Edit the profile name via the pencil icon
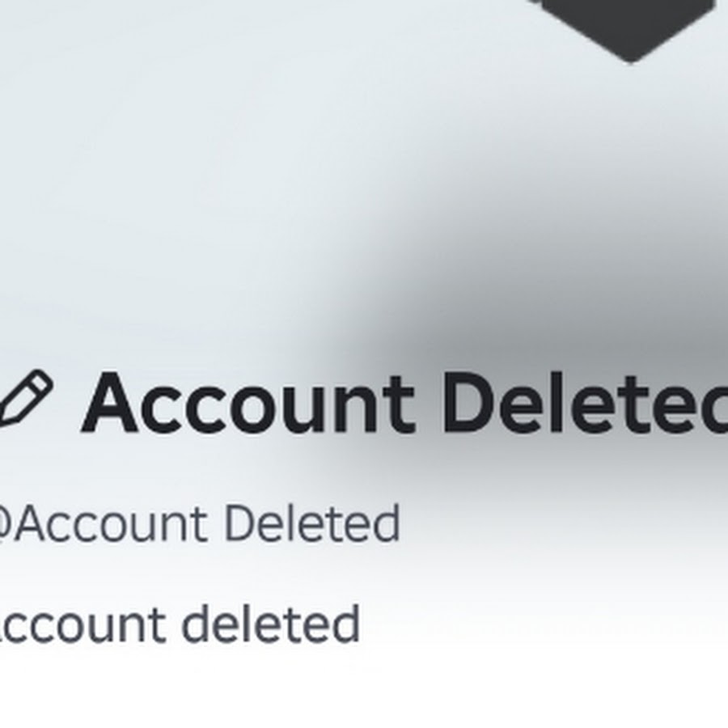The image size is (728, 728). 26,398
